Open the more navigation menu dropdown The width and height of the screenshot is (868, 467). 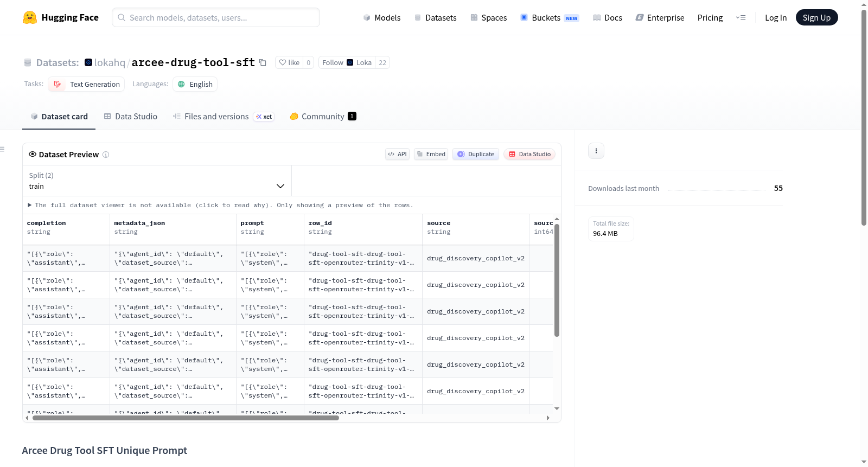(x=741, y=17)
